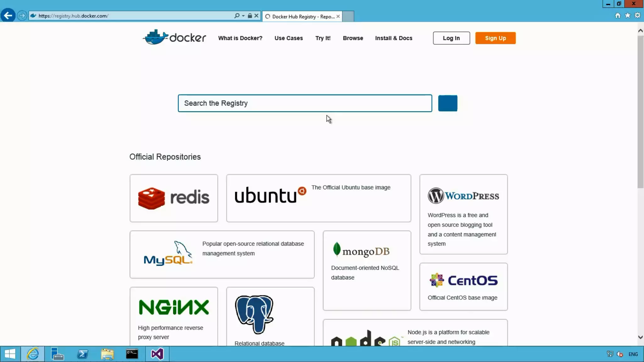Open Visual Studio from the taskbar

tap(157, 354)
